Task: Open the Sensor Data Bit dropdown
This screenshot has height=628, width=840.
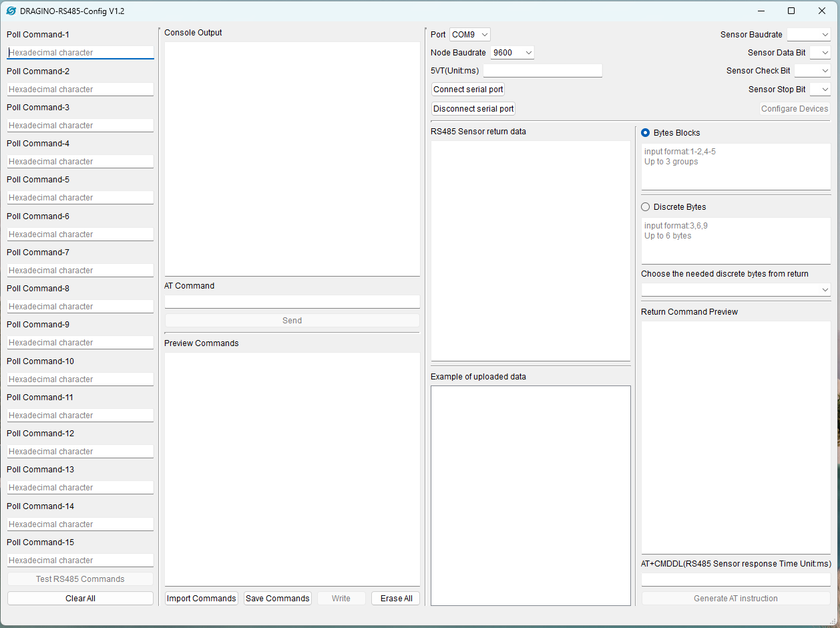Action: (820, 53)
